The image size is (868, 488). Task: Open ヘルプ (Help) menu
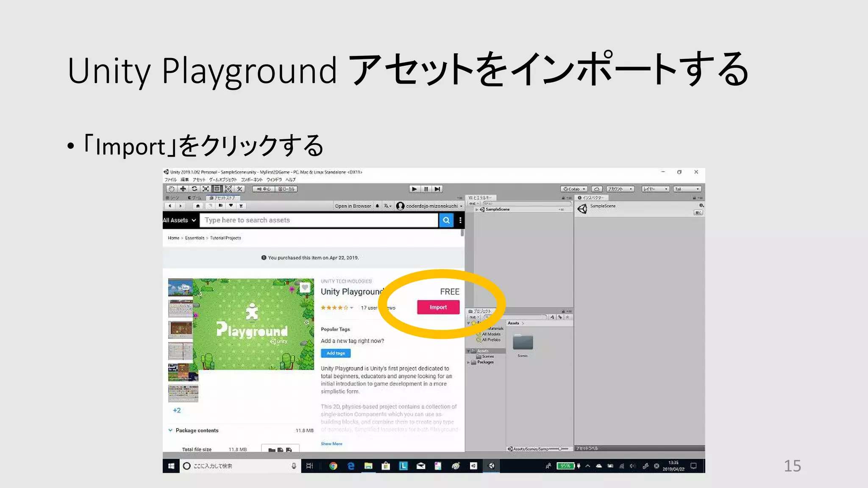tap(290, 180)
